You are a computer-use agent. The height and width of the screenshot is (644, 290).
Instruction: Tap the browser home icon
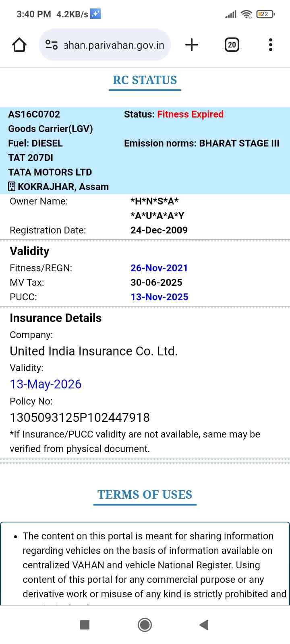tap(19, 45)
